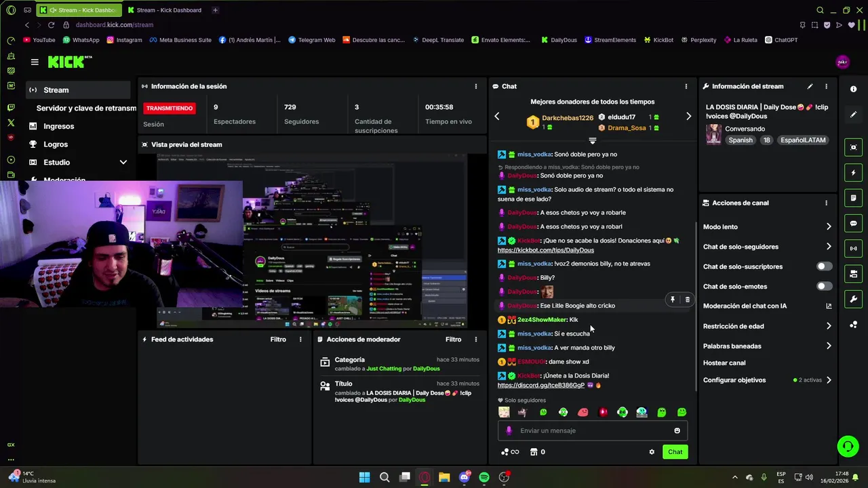Open Acciones de moderador options menu
This screenshot has width=868, height=488.
[x=475, y=339]
